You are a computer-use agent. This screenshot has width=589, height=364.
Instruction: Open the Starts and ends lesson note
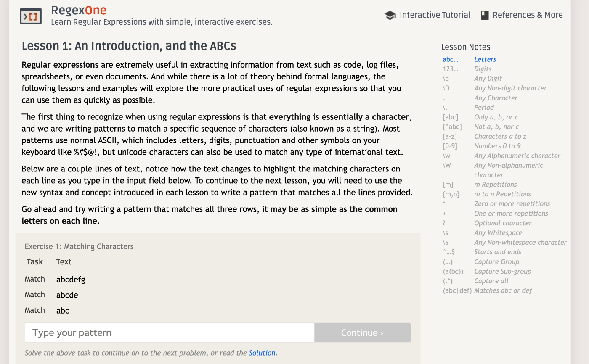[x=498, y=252]
